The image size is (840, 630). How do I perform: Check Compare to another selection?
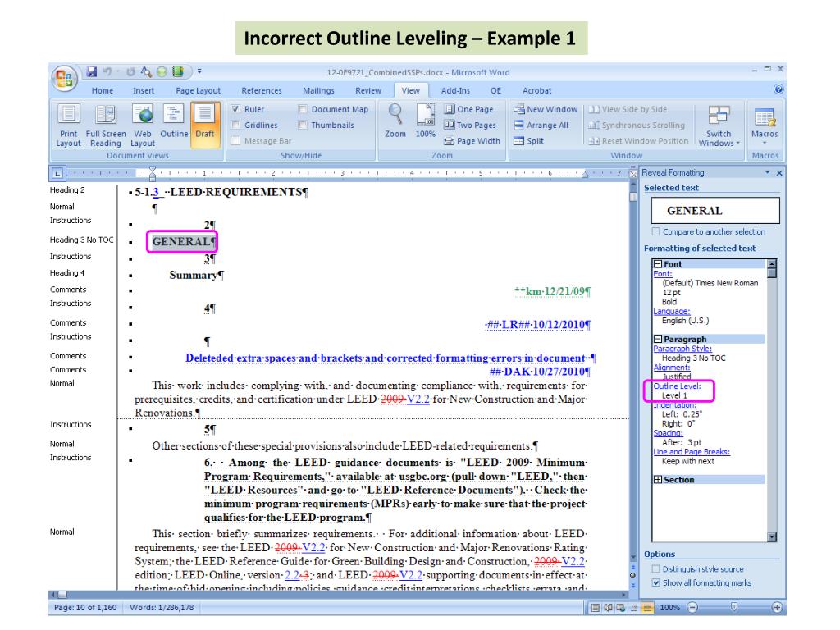tap(655, 232)
